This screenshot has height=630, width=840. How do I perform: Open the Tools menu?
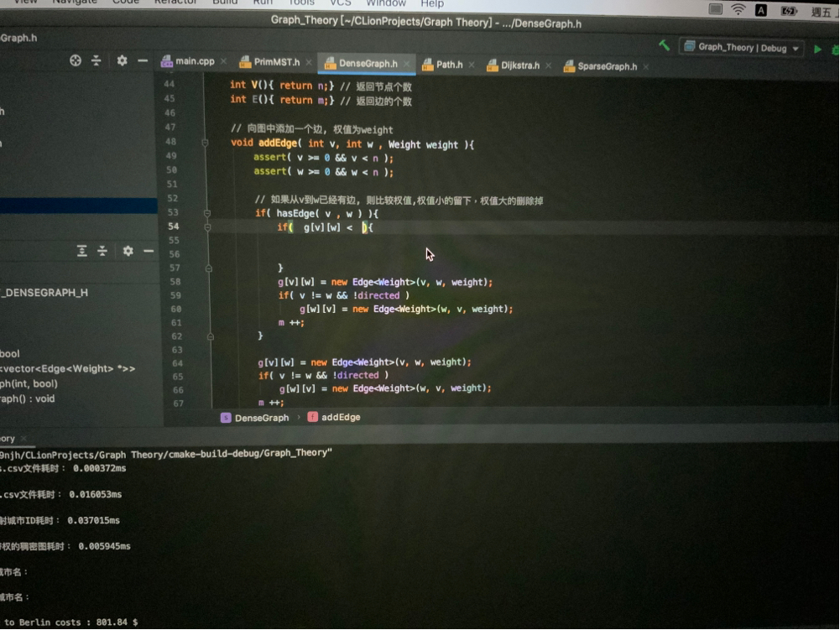301,3
